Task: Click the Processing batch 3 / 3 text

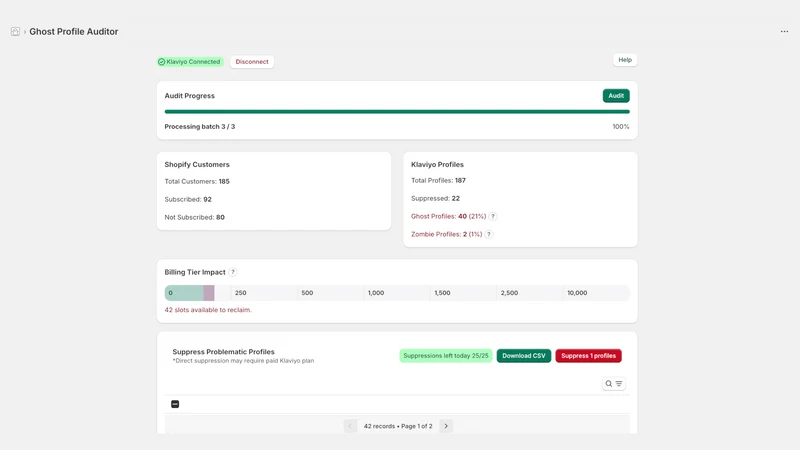Action: tap(199, 127)
